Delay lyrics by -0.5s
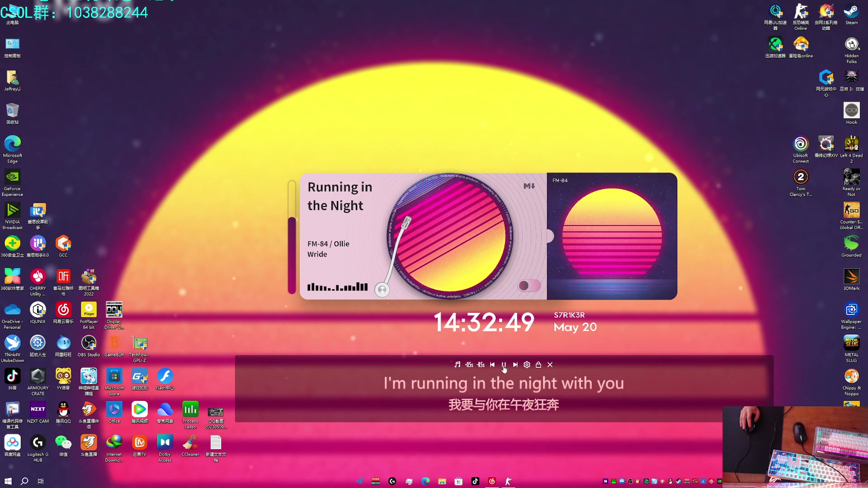 click(481, 365)
